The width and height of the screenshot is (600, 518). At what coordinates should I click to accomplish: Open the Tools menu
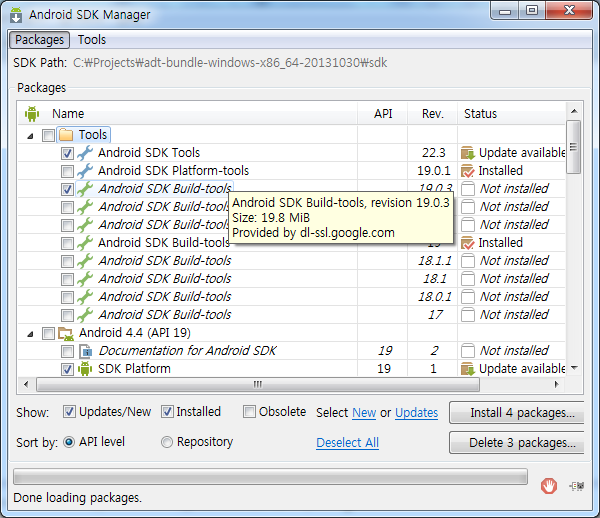pyautogui.click(x=92, y=40)
